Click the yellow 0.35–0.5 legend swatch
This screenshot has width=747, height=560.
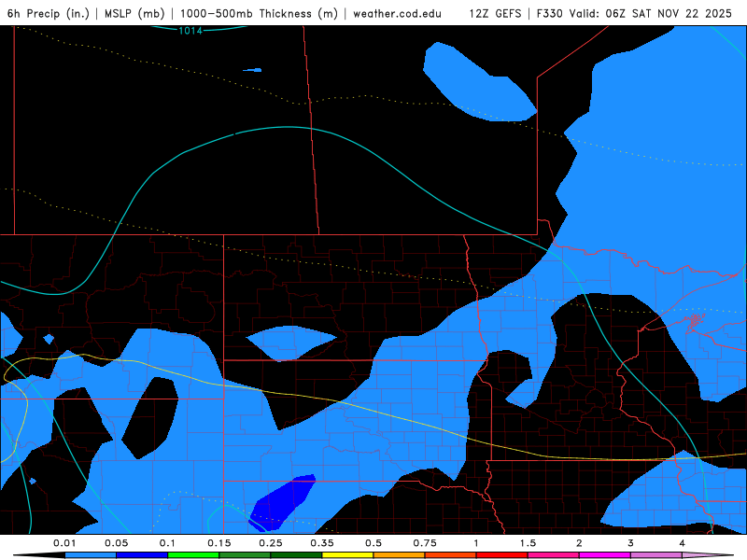coord(347,555)
